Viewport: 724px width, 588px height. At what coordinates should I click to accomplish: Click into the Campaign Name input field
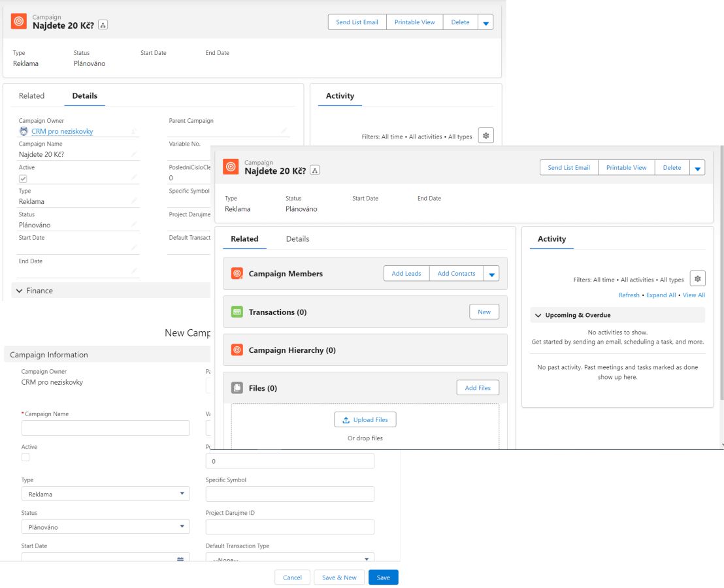point(105,428)
